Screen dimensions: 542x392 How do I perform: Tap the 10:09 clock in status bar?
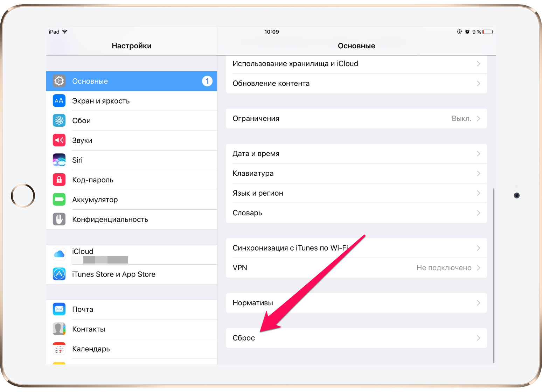(x=272, y=32)
